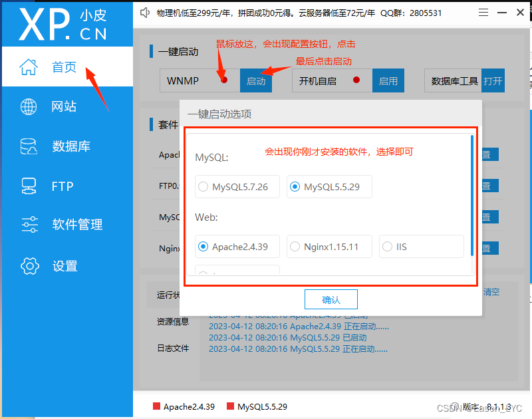Click the MySQL: group label

click(211, 158)
